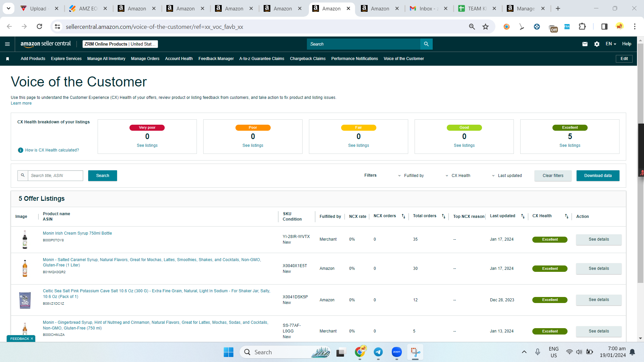This screenshot has height=362, width=644.
Task: Expand the Fulfilled by filter dropdown
Action: [411, 176]
